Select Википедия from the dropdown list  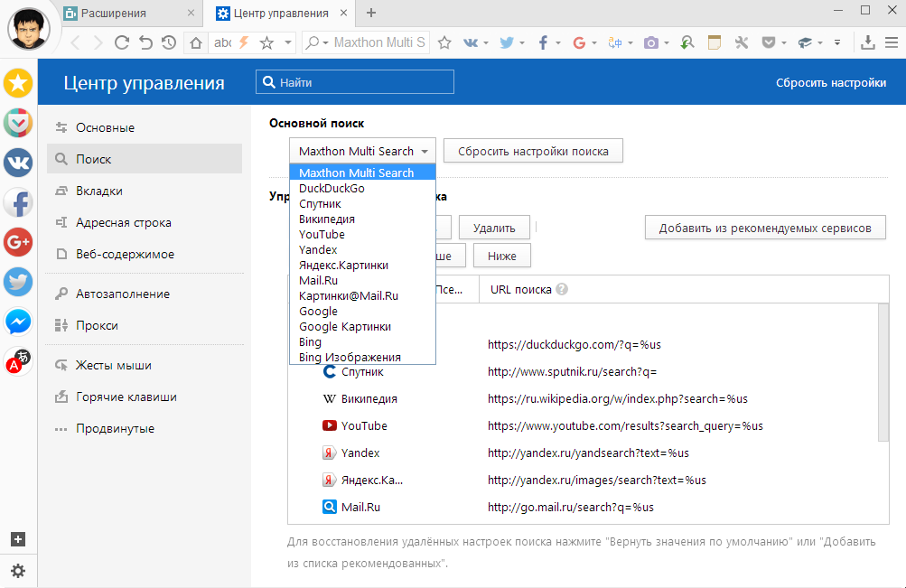point(362,219)
